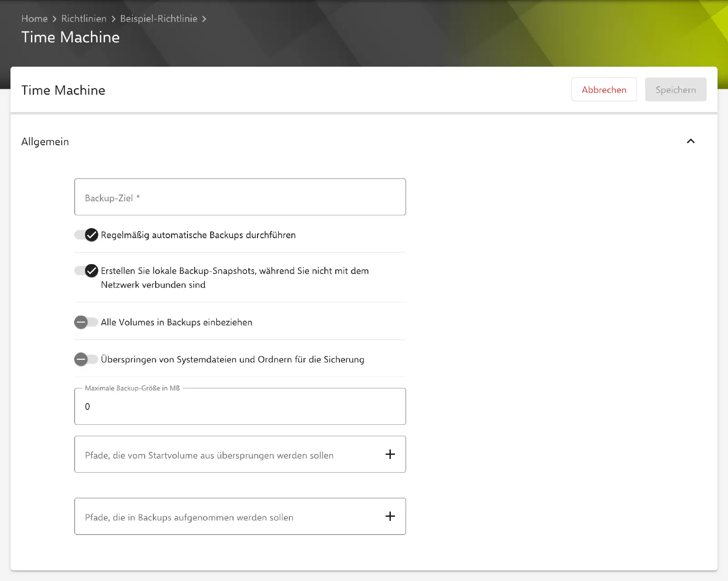Toggle local Backup-Snapshots switch
This screenshot has width=728, height=581.
point(86,270)
